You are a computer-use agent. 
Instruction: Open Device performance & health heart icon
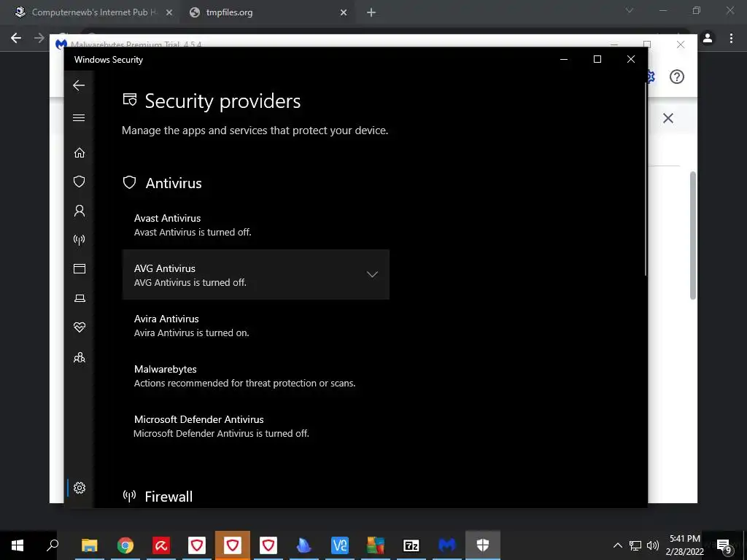(x=79, y=327)
